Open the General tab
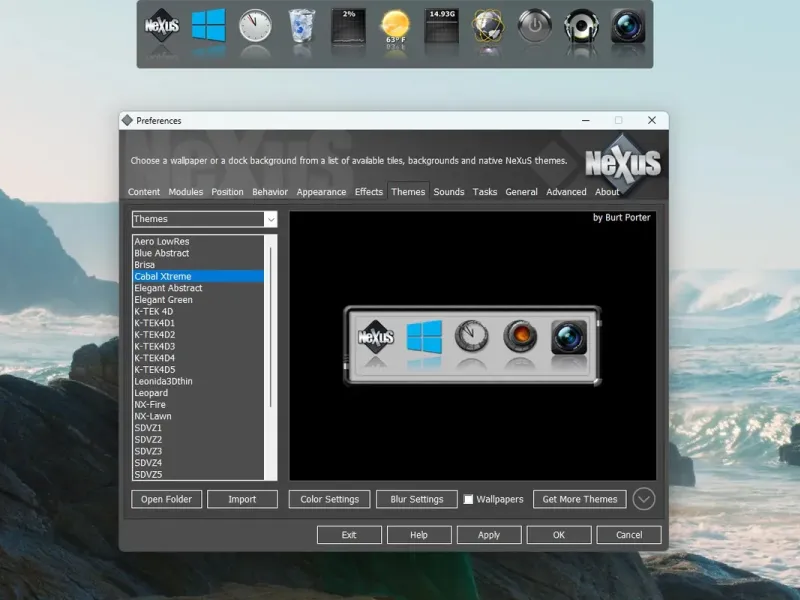 521,192
